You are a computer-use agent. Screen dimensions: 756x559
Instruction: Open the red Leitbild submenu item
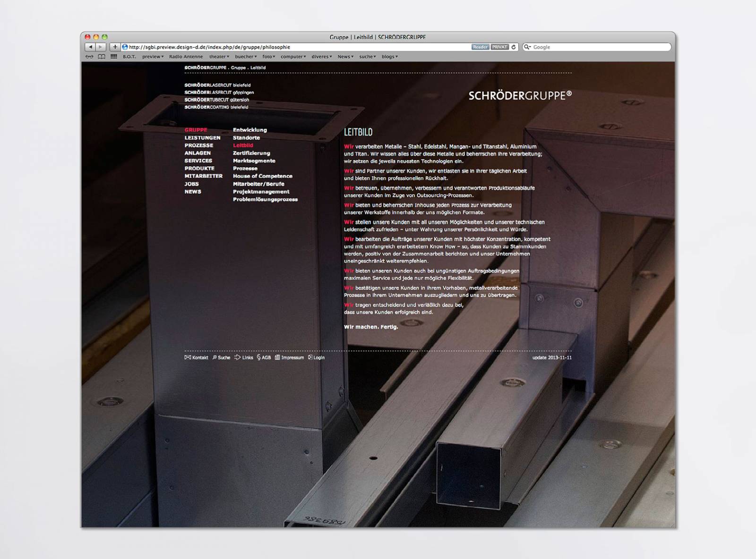(243, 145)
